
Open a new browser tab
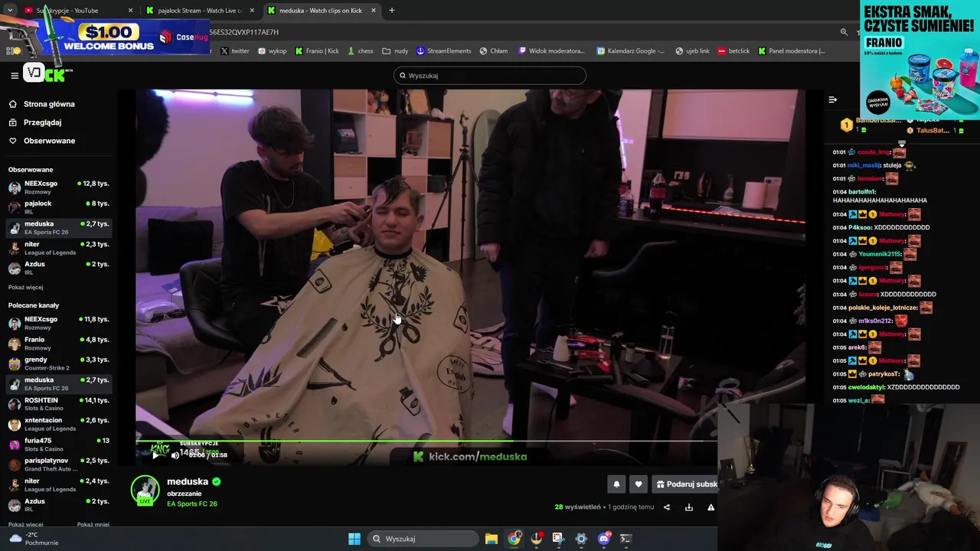pos(392,11)
